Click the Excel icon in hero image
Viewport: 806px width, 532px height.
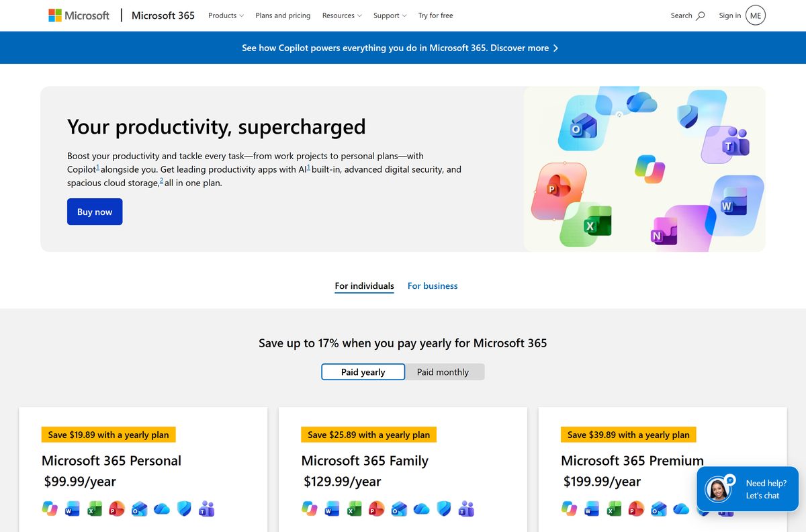pyautogui.click(x=596, y=220)
